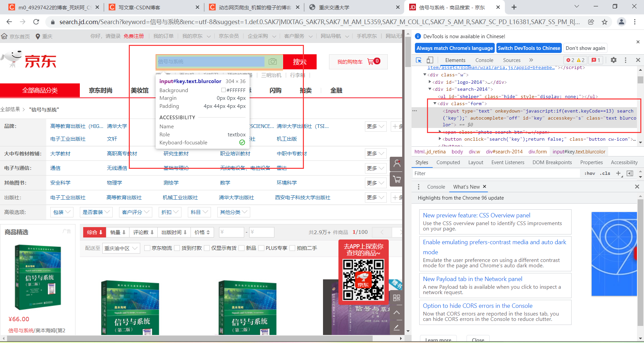644x343 pixels.
Task: Bookmark this page with the star icon
Action: click(604, 22)
